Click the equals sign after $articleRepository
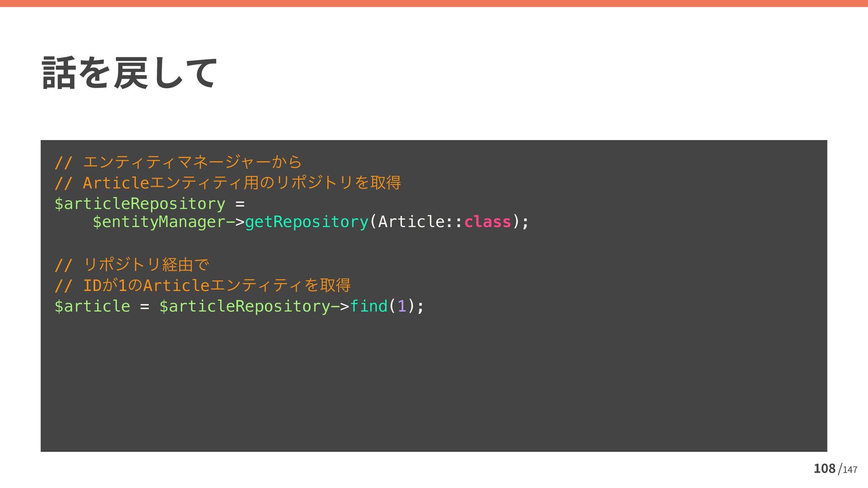The height and width of the screenshot is (488, 868). (x=240, y=204)
